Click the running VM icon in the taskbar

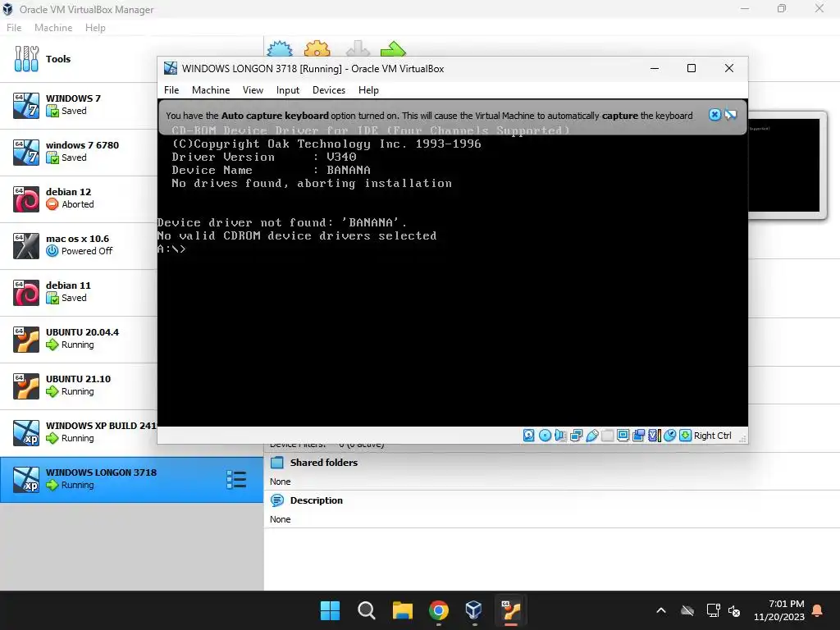pyautogui.click(x=510, y=610)
